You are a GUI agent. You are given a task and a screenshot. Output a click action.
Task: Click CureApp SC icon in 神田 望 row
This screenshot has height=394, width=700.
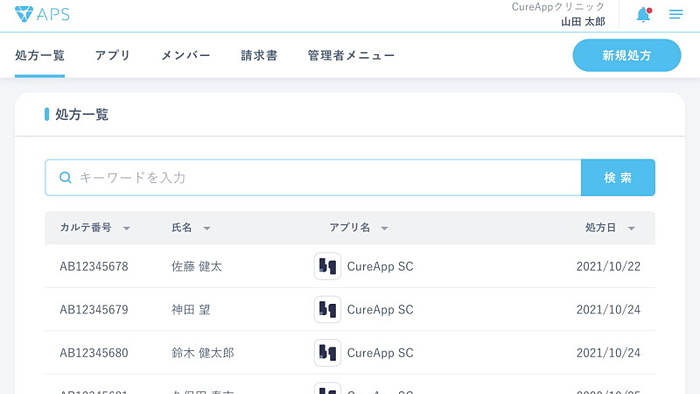pos(328,309)
